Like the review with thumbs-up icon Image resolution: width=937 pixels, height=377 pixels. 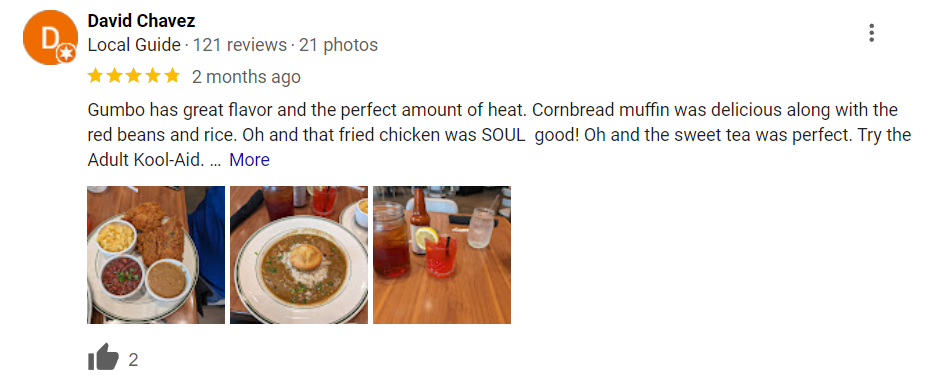tap(103, 357)
